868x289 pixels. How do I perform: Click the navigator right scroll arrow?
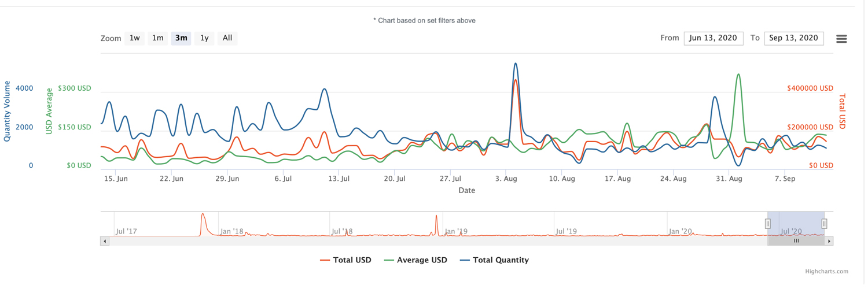[829, 241]
